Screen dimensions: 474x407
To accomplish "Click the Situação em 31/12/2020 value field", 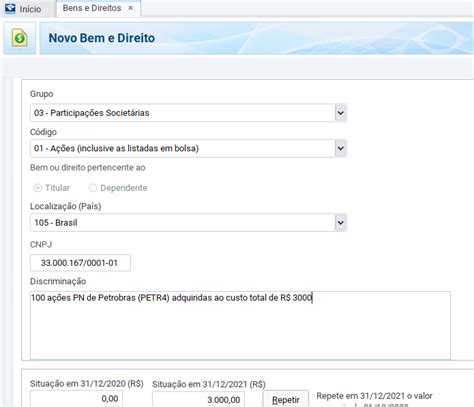I will pyautogui.click(x=76, y=399).
